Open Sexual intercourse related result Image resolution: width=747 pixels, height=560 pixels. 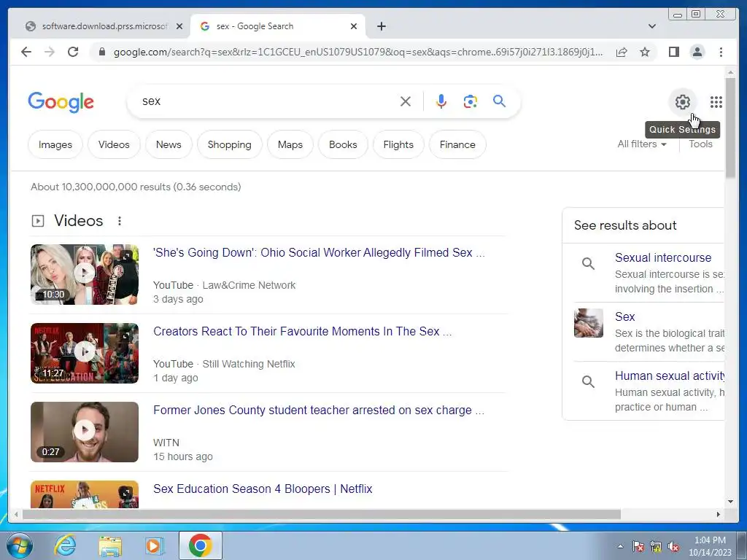tap(662, 257)
